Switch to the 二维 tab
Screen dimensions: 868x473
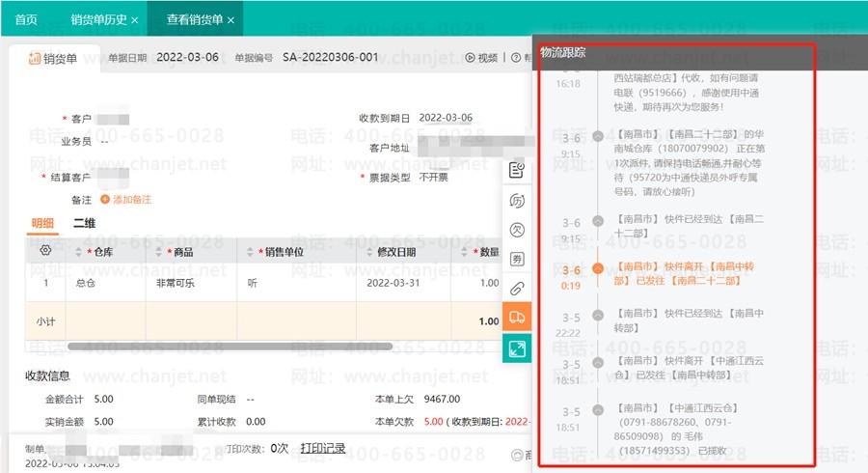[x=84, y=223]
